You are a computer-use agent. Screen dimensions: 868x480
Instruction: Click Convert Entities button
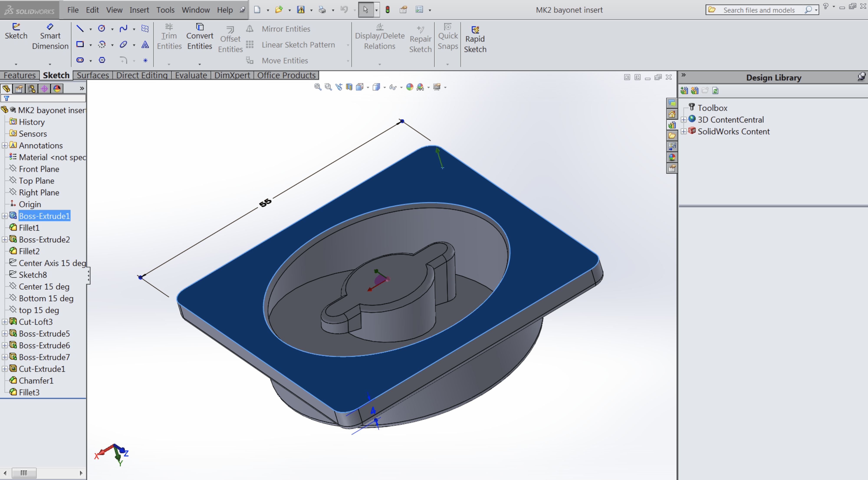(x=199, y=36)
